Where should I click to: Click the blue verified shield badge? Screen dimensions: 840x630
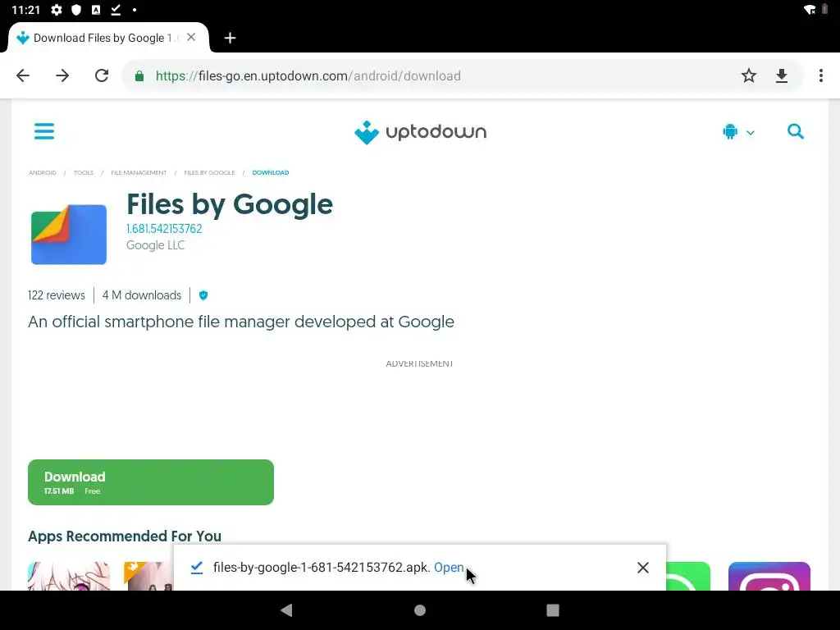coord(203,295)
